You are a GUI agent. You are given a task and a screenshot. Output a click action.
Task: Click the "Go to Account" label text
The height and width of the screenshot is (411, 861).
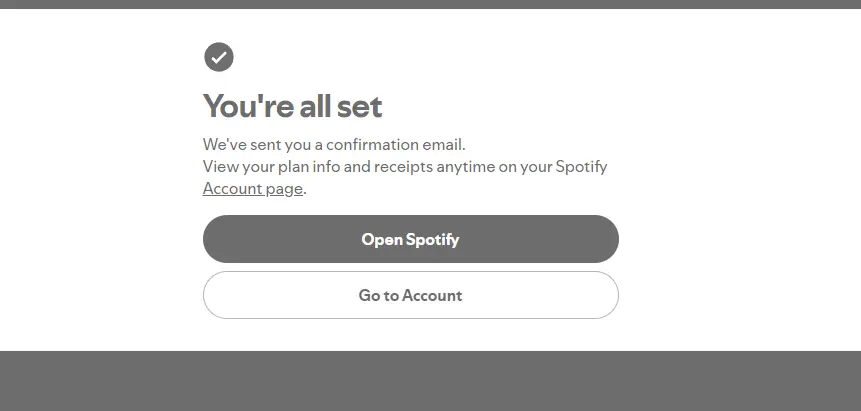click(410, 295)
